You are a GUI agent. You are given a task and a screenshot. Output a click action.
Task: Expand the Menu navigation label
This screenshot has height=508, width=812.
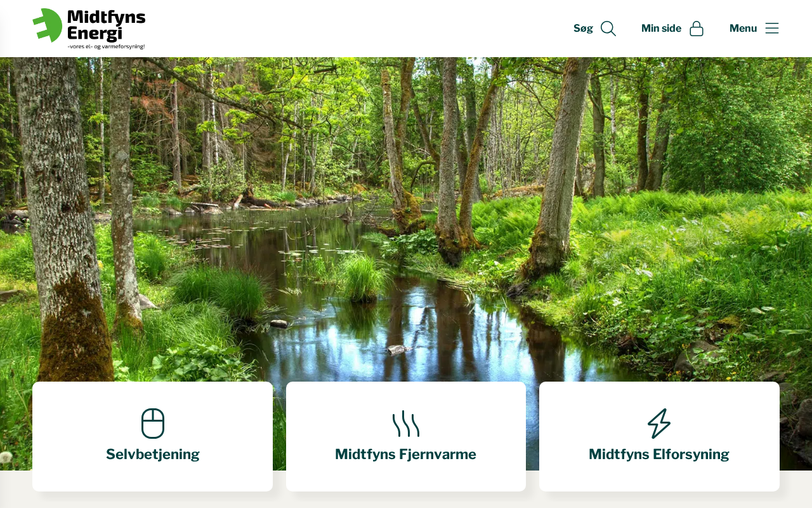(x=743, y=28)
